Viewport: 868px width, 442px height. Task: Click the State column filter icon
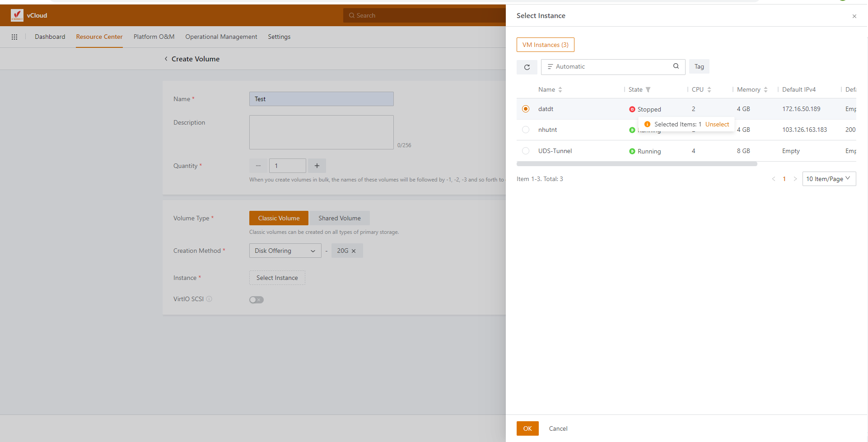tap(648, 90)
